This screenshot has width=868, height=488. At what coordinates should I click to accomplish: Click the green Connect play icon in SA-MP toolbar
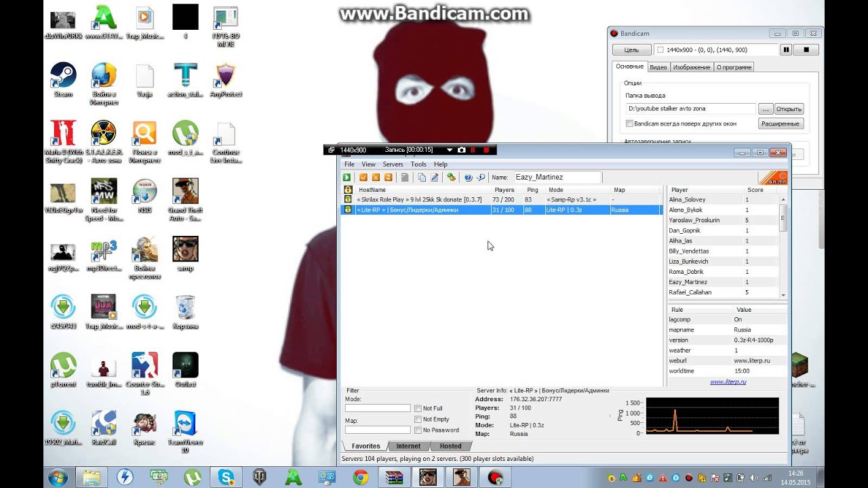347,178
